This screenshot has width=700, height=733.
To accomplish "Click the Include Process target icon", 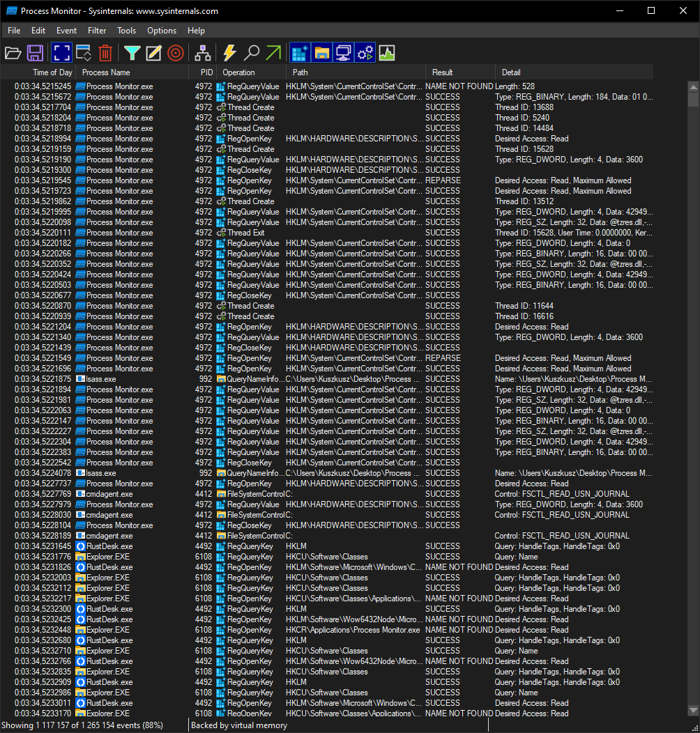I will pos(176,53).
